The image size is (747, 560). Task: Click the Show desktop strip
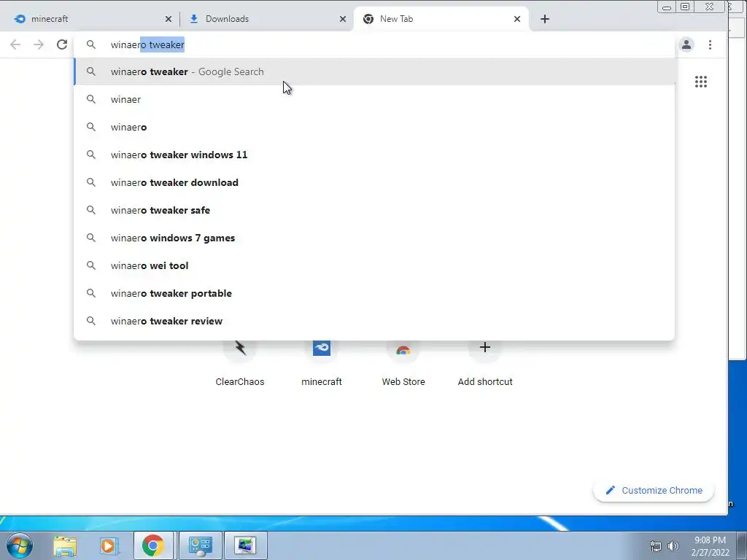[x=742, y=545]
